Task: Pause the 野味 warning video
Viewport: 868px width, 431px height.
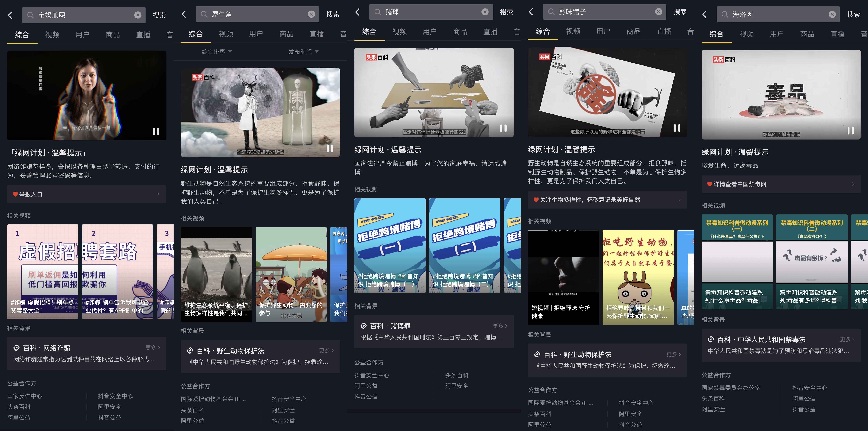Action: [677, 128]
